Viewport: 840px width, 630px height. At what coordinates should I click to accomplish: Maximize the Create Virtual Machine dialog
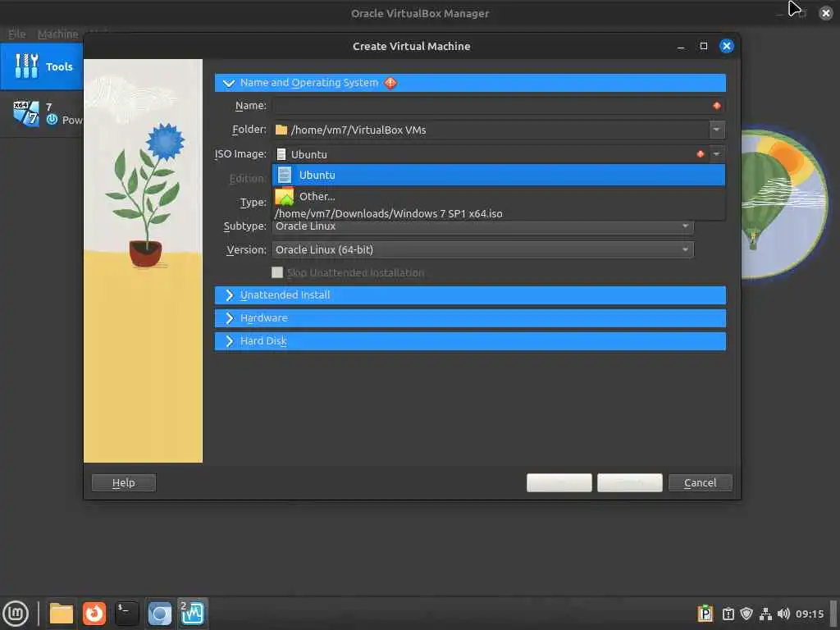(703, 46)
